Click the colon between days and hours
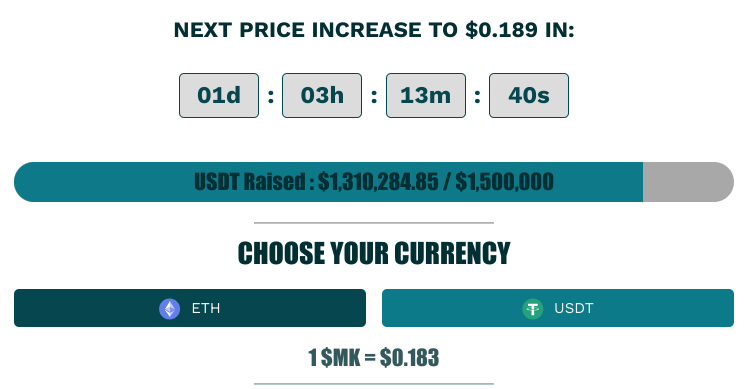Screen dimensions: 756x389 [x=270, y=96]
